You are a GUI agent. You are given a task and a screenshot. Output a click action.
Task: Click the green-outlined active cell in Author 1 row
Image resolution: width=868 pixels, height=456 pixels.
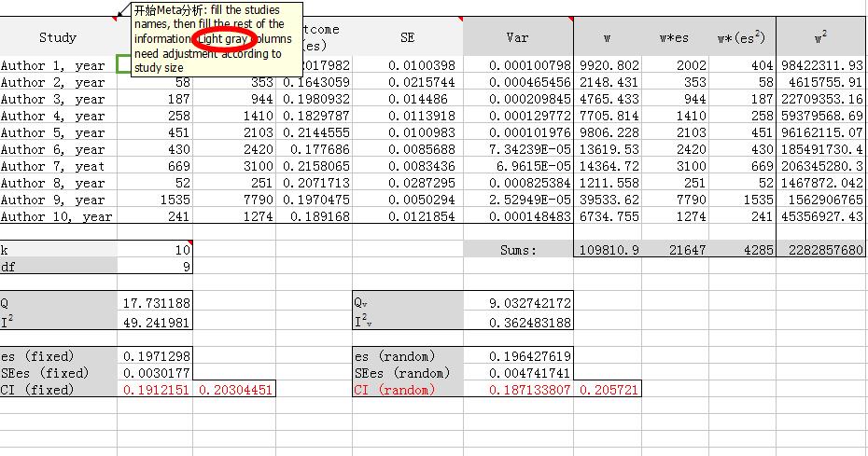point(124,64)
